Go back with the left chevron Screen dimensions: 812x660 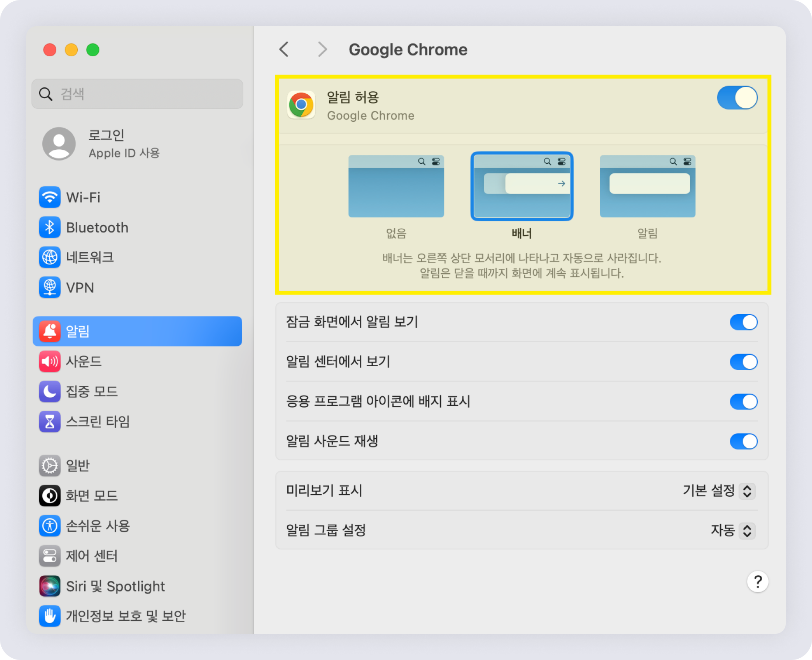coord(284,49)
